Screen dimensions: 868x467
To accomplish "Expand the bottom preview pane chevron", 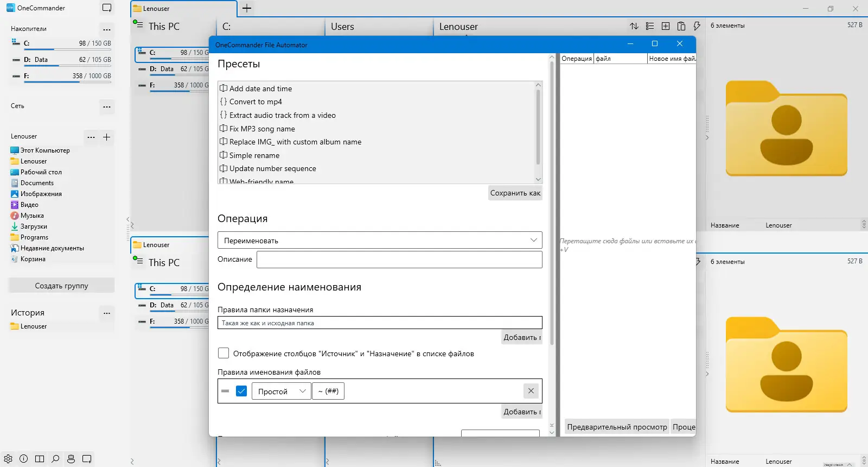I will point(707,374).
